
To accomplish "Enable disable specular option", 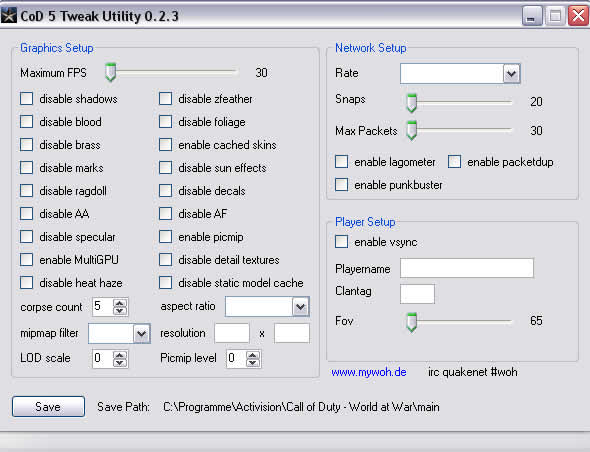I will coord(26,236).
